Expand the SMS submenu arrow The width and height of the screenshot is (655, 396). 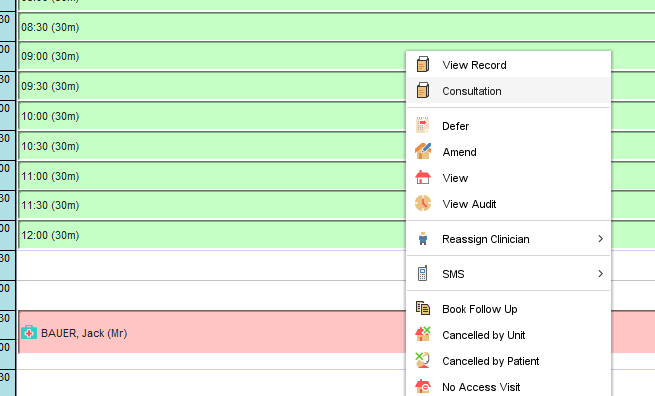point(601,274)
